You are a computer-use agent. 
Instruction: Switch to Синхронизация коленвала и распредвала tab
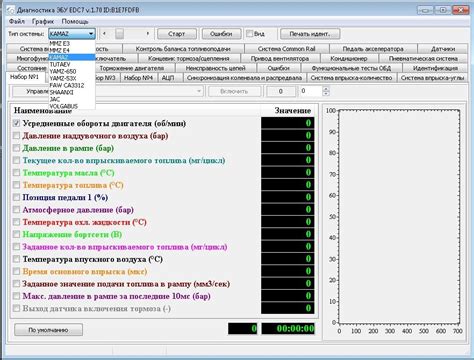coord(244,78)
